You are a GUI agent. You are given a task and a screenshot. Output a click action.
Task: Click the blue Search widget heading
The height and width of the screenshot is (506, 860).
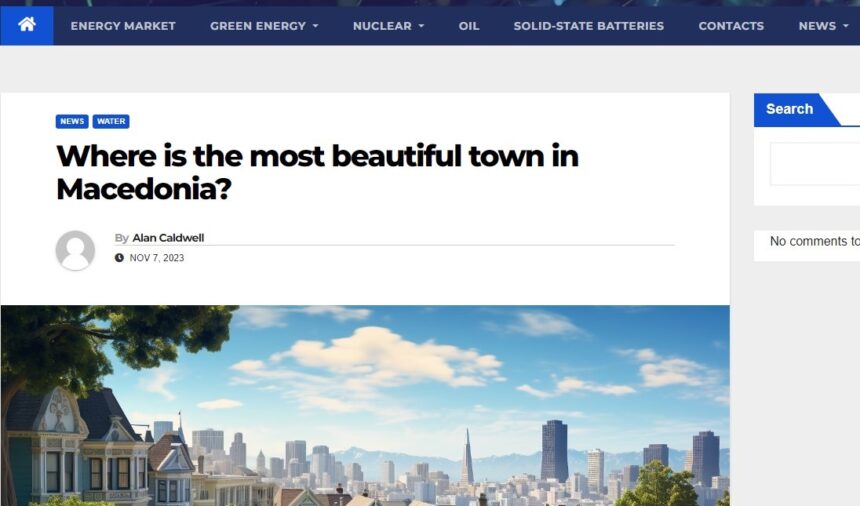point(790,109)
